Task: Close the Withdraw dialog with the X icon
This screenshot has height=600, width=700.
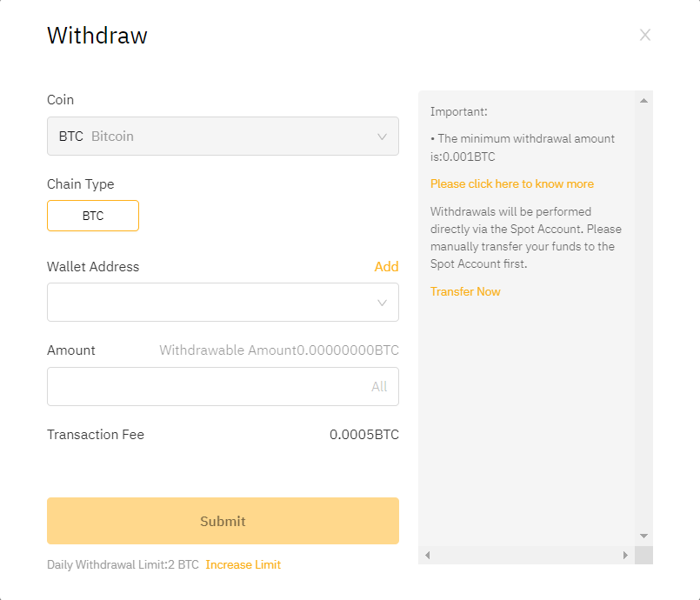Action: pos(644,35)
